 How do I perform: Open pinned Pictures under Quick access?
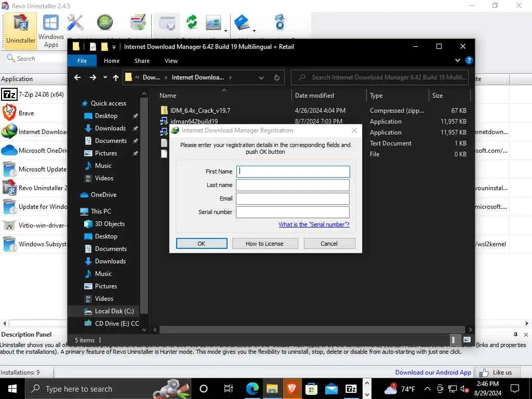coord(105,153)
